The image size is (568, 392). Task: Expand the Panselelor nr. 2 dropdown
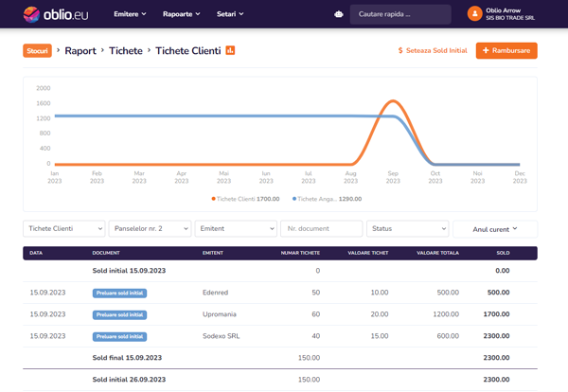click(150, 228)
